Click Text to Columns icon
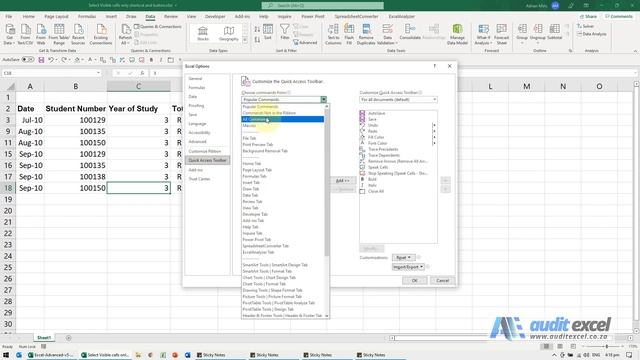 [x=333, y=34]
